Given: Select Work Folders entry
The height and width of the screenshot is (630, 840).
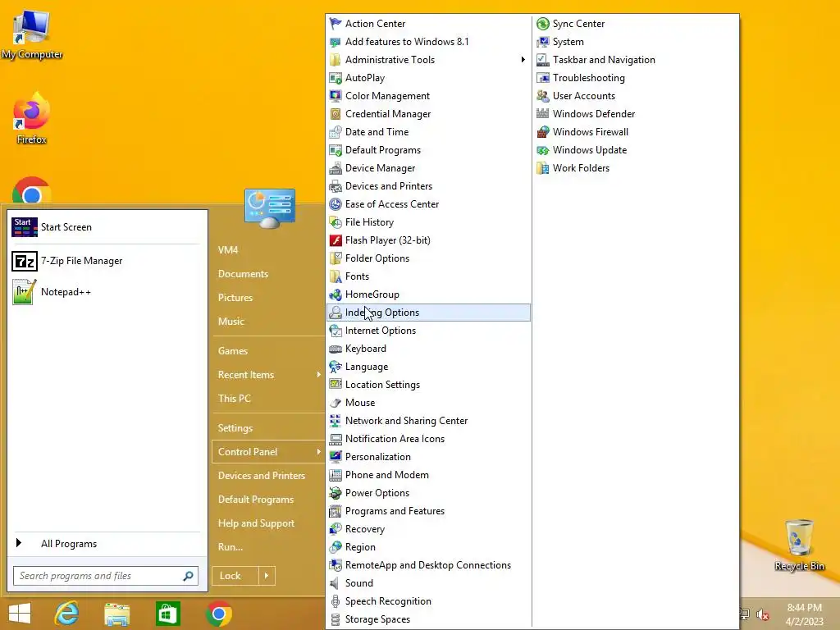Looking at the screenshot, I should [x=636, y=168].
